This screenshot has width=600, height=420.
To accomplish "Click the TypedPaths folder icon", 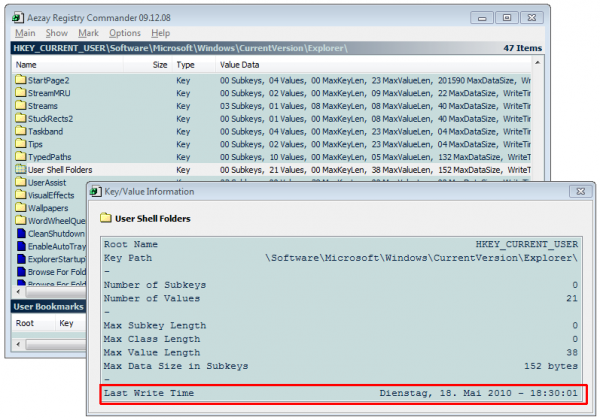I will pyautogui.click(x=21, y=156).
